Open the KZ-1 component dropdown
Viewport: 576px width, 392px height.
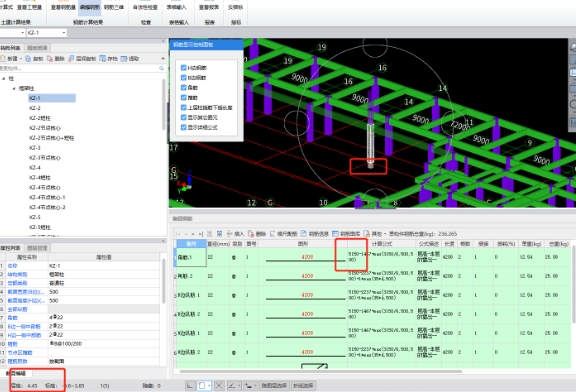pos(64,33)
